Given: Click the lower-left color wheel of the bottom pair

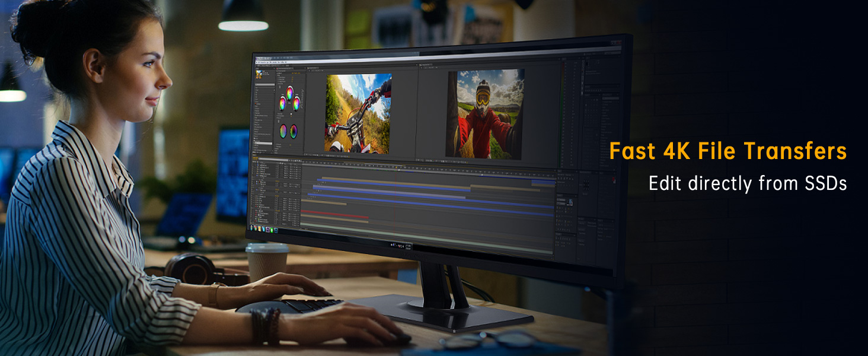Looking at the screenshot, I should pos(283,131).
